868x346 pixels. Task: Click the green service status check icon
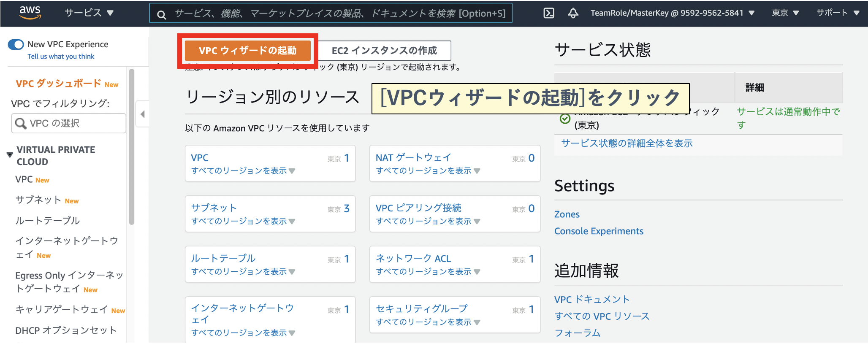(x=565, y=119)
